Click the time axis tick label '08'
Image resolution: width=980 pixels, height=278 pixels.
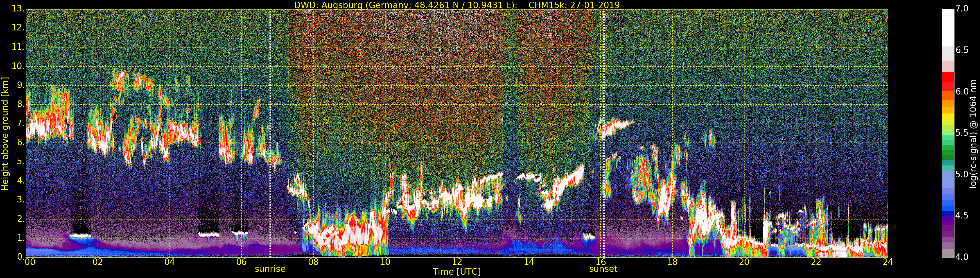click(x=313, y=262)
